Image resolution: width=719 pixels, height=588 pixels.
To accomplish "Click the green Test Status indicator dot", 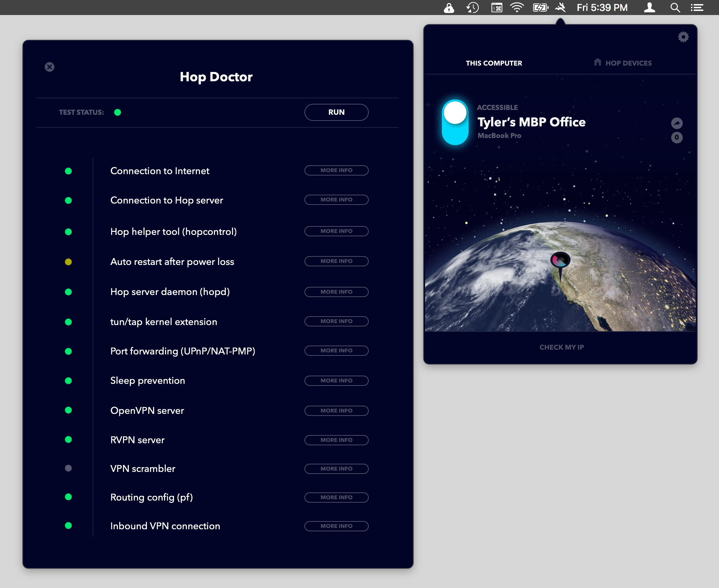I will click(118, 112).
